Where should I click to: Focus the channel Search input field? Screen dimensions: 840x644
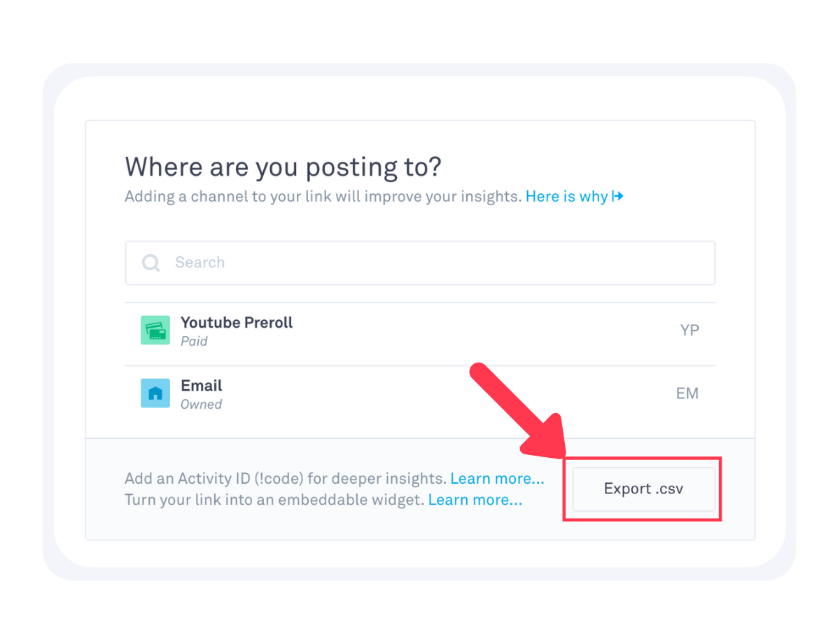[x=420, y=263]
